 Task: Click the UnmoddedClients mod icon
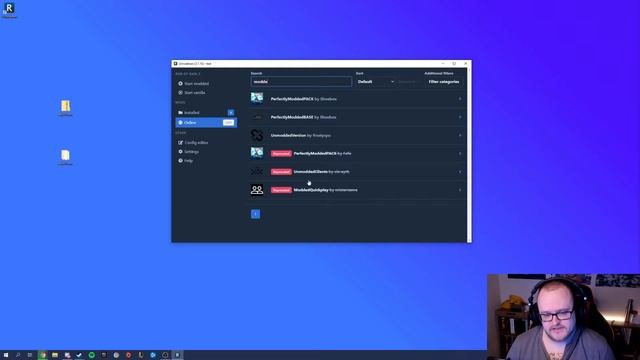pos(257,171)
